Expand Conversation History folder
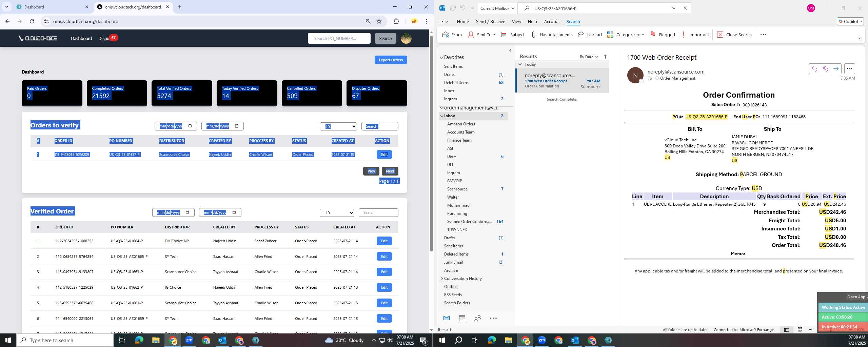The width and height of the screenshot is (868, 347). pyautogui.click(x=442, y=279)
